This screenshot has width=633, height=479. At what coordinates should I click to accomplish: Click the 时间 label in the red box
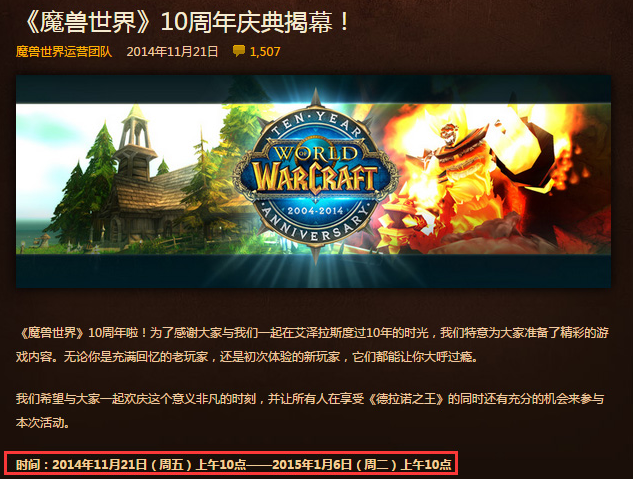[x=28, y=464]
